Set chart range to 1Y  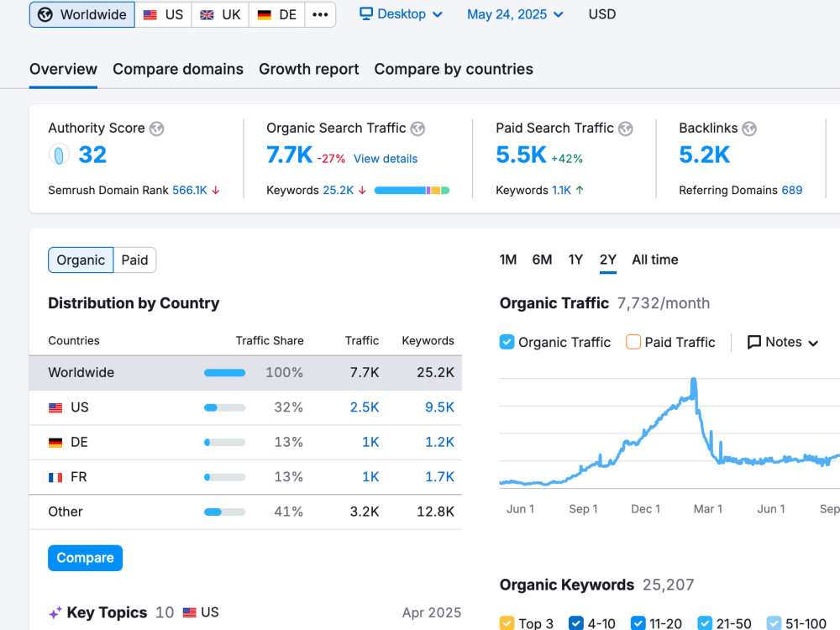pyautogui.click(x=575, y=260)
